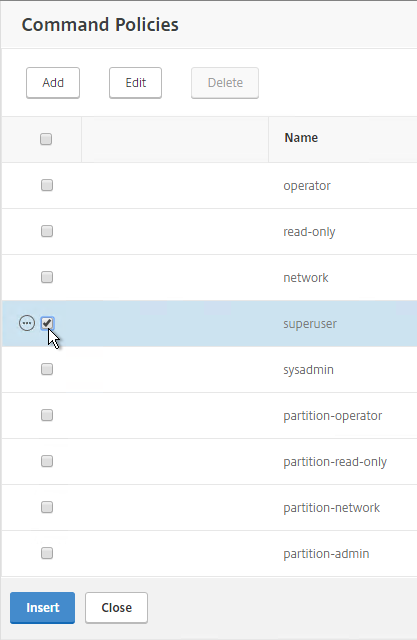Toggle the select-all header checkbox
417x640 pixels.
[x=46, y=139]
